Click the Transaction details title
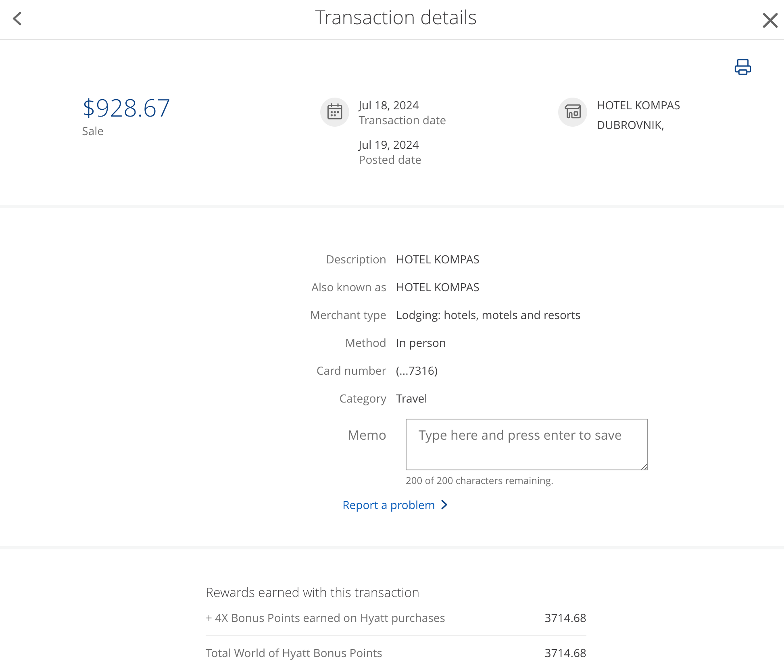 pos(396,17)
